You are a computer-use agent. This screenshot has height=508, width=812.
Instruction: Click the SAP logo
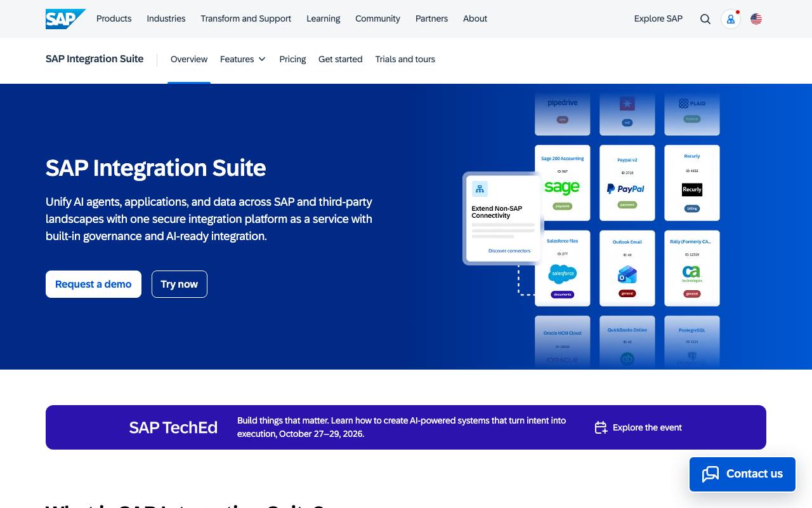point(65,19)
